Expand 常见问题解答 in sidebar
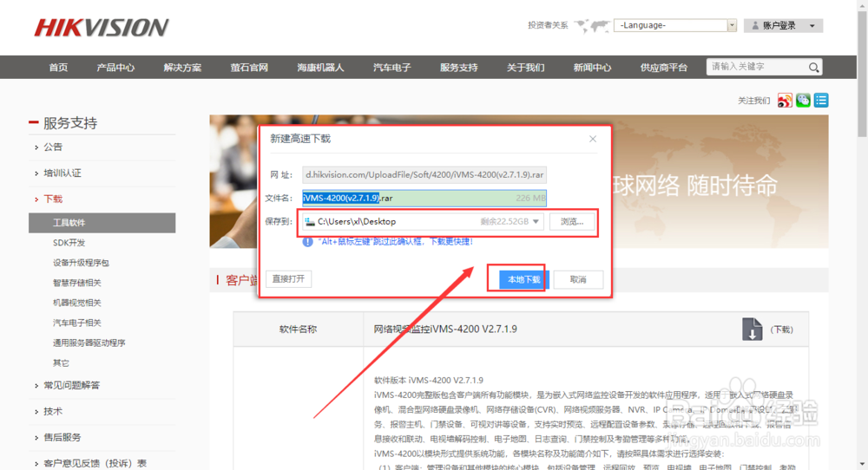 pos(71,385)
